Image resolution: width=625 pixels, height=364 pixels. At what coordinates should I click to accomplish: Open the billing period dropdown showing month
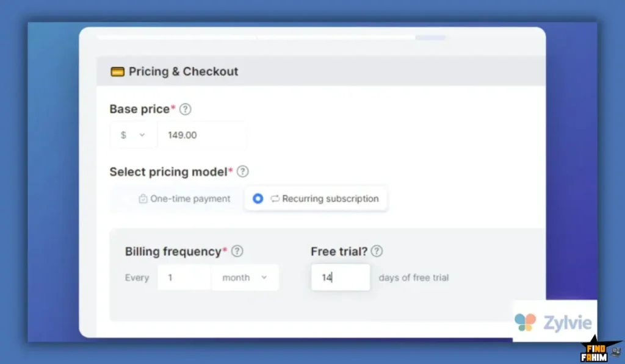tap(245, 277)
